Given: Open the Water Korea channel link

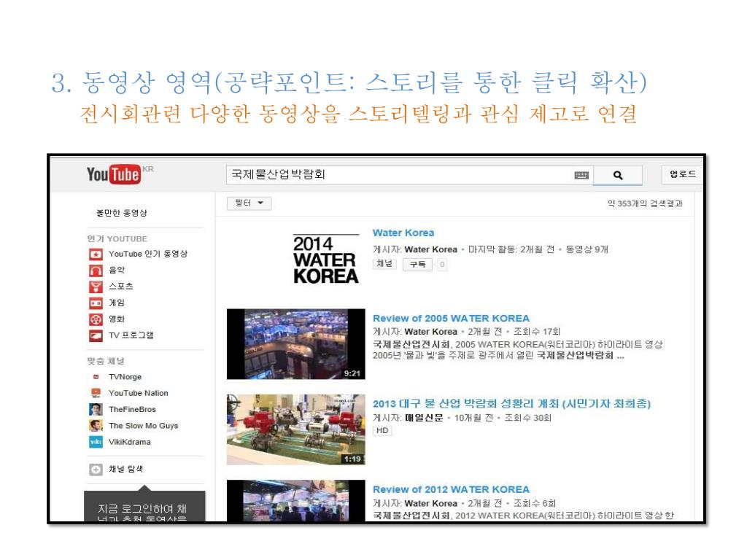Looking at the screenshot, I should (403, 233).
